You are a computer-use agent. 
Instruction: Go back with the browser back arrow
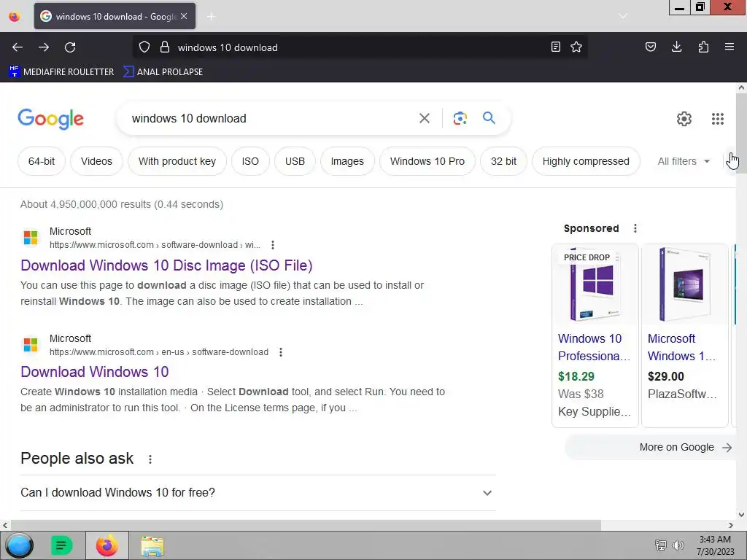pos(18,47)
